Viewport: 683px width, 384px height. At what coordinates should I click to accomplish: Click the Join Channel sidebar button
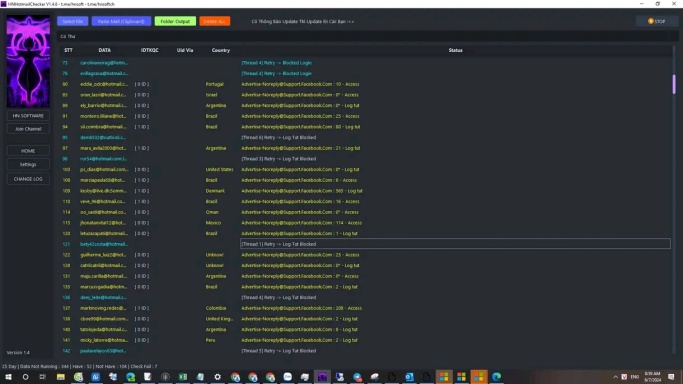click(x=28, y=129)
